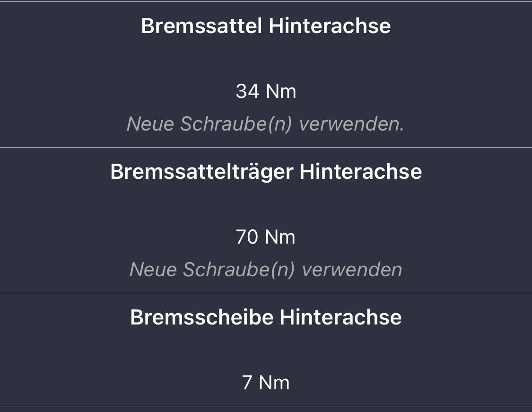Tap the note under 70 Nm
Viewport: 532px width, 412px height.
[x=266, y=270]
